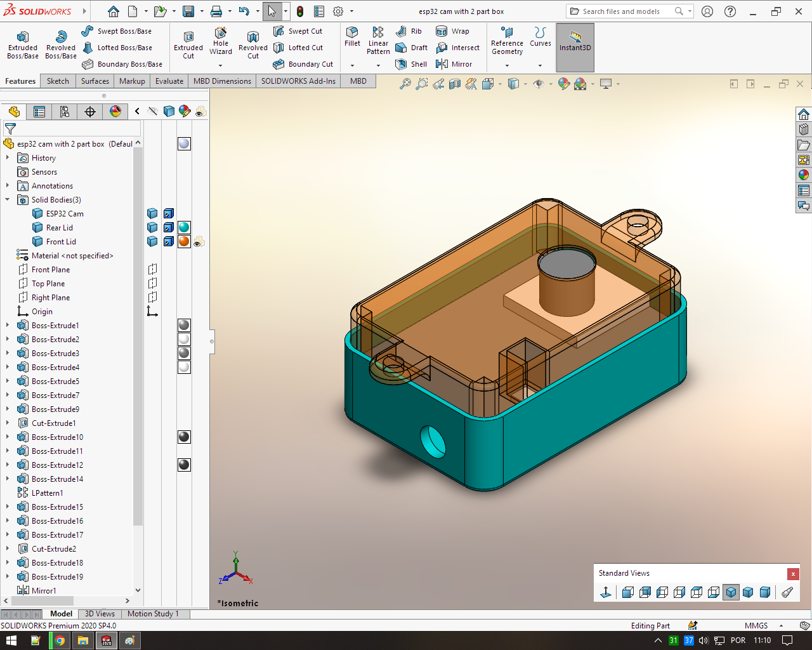
Task: Toggle visibility of Front Plane
Action: point(152,269)
